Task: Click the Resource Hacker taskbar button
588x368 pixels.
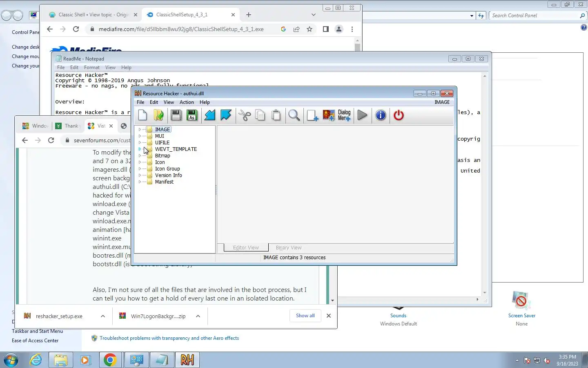Action: [x=187, y=360]
